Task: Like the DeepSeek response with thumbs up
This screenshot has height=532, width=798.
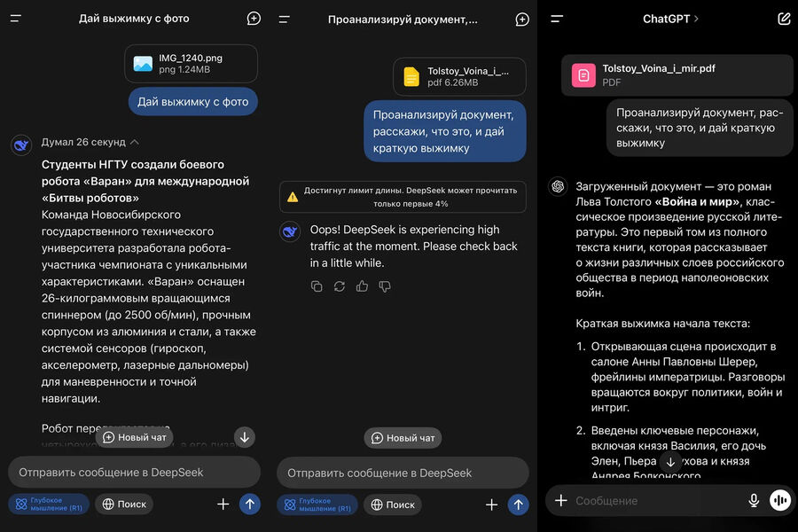Action: point(362,286)
